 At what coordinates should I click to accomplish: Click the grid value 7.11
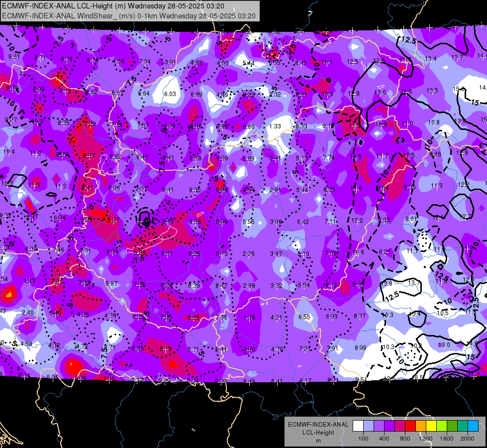(330, 222)
